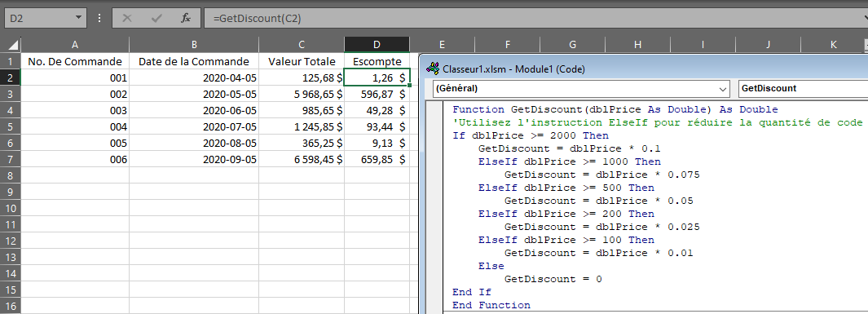868x314 pixels.
Task: Click the 'Date de la Commande' header cell
Action: coord(194,61)
